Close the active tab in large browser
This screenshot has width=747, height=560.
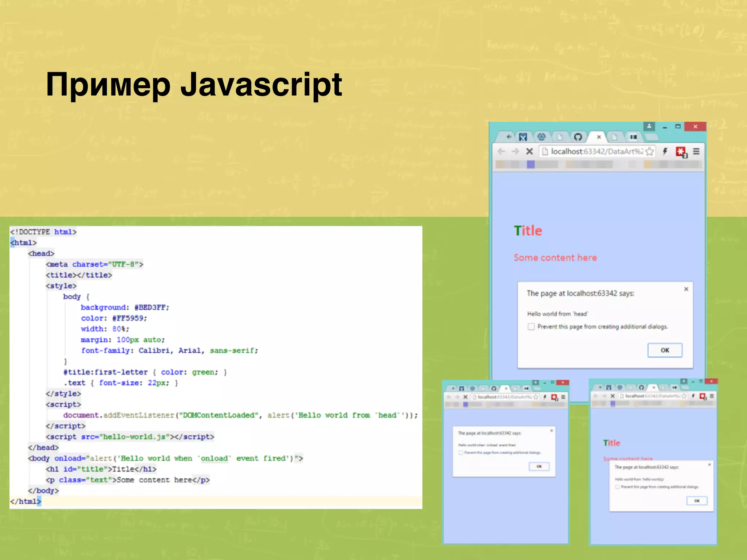tap(599, 137)
